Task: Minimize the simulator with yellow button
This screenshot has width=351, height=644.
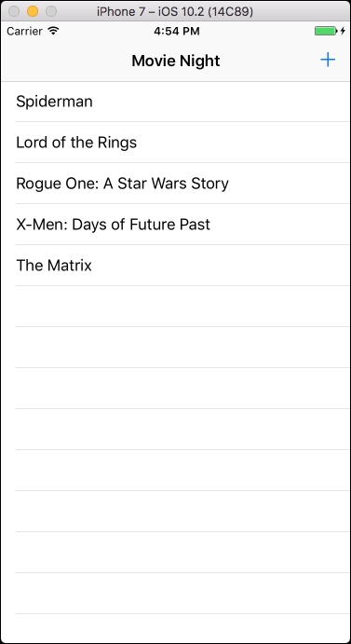Action: click(33, 11)
